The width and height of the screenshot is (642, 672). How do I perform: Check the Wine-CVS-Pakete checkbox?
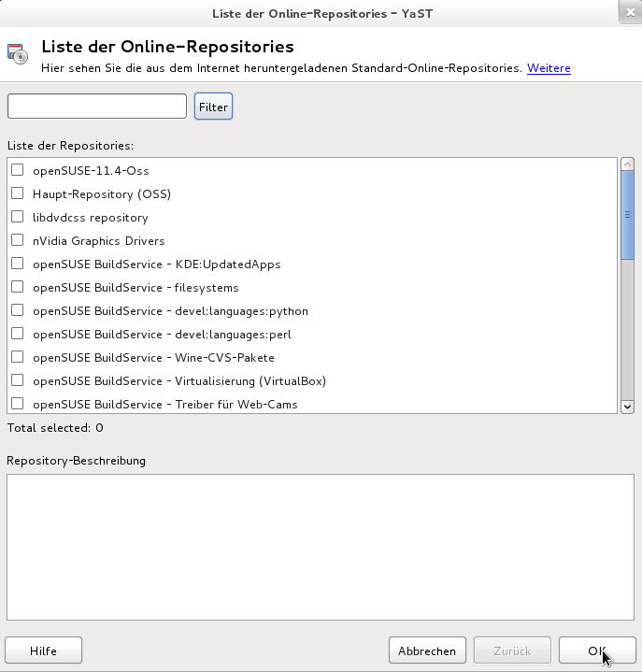tap(17, 357)
